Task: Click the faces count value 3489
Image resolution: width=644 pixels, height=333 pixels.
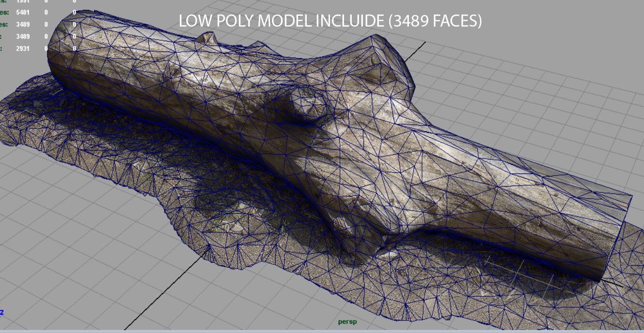Action: (23, 24)
